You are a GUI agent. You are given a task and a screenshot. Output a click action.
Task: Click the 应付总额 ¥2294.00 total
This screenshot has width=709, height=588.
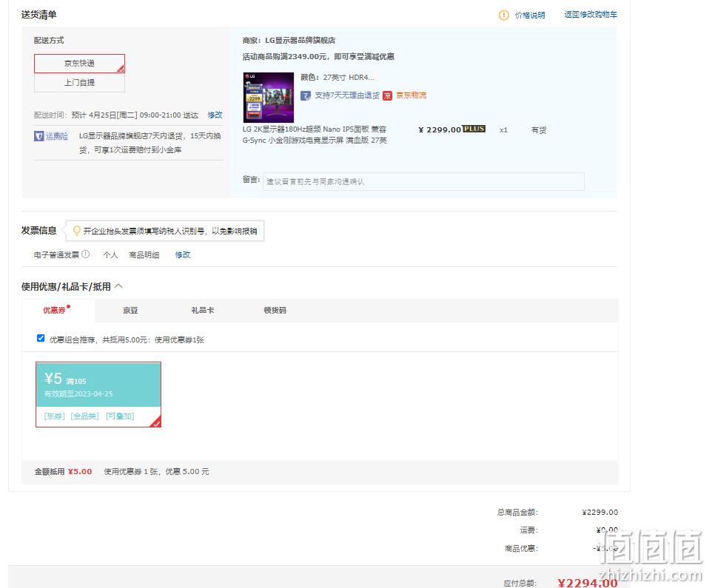587,582
